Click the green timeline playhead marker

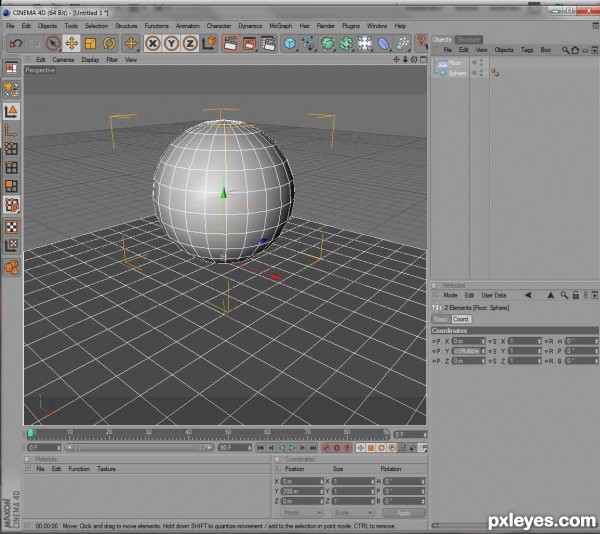point(31,433)
